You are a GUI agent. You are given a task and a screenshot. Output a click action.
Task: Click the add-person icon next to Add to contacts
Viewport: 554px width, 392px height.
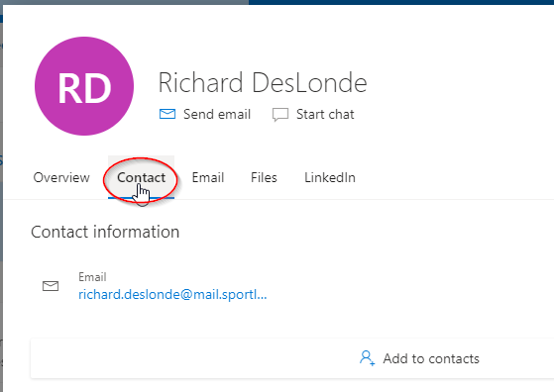click(x=367, y=358)
